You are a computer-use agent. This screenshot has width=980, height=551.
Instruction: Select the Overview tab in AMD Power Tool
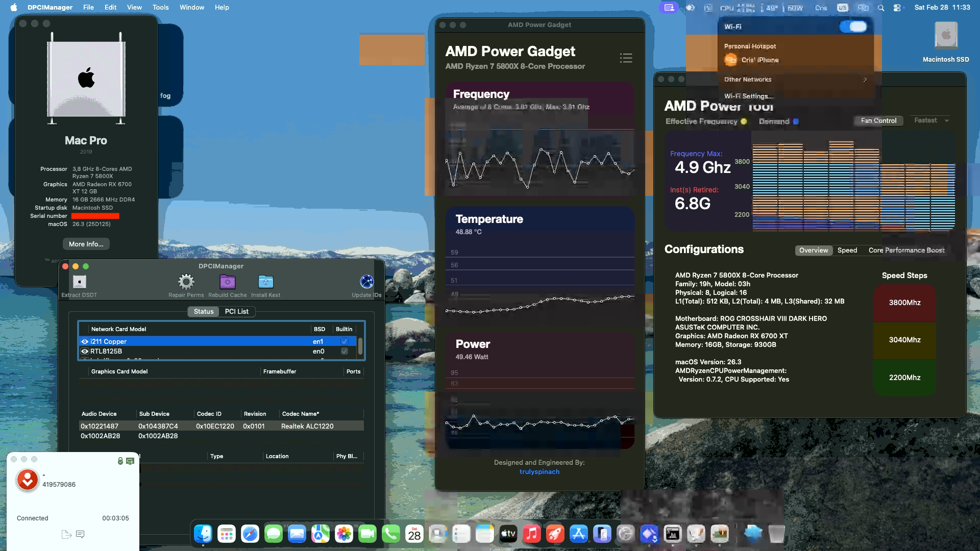click(x=814, y=250)
